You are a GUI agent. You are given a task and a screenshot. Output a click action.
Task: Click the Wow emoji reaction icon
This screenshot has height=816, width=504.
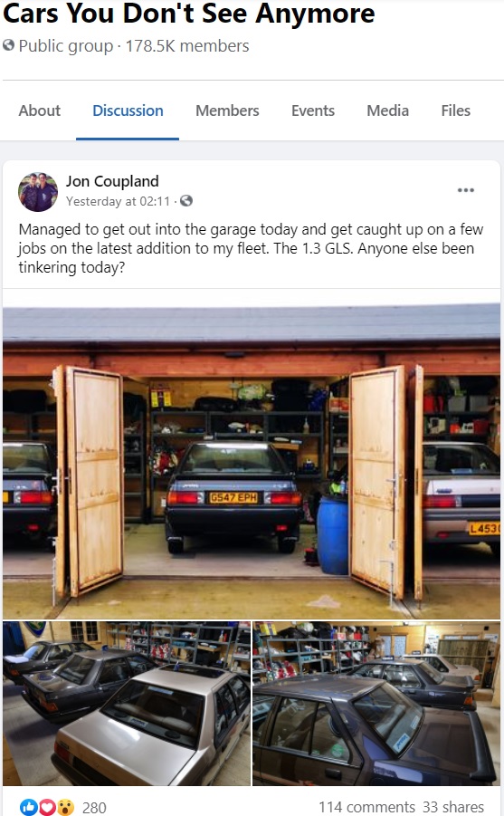pos(65,807)
